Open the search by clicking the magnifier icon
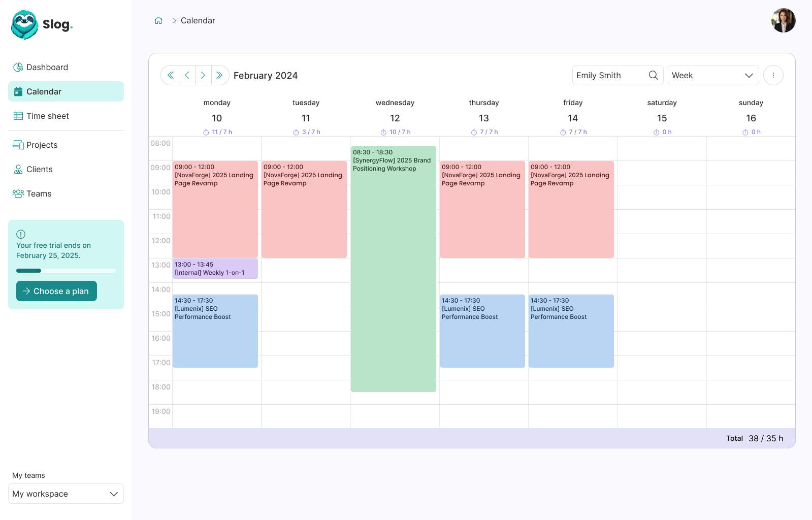The image size is (812, 520). (x=653, y=75)
